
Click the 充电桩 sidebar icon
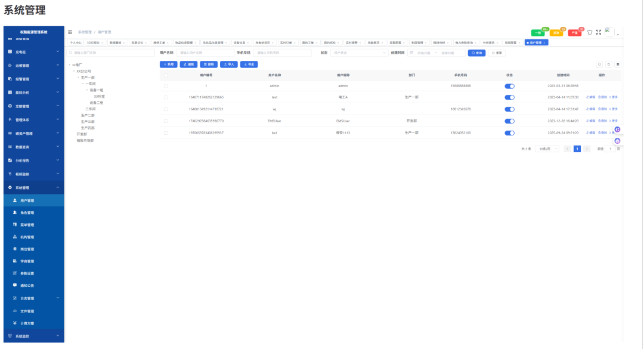10,52
